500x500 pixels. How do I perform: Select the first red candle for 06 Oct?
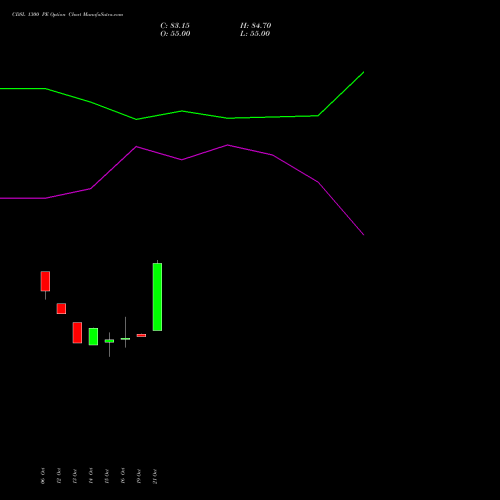(45, 281)
